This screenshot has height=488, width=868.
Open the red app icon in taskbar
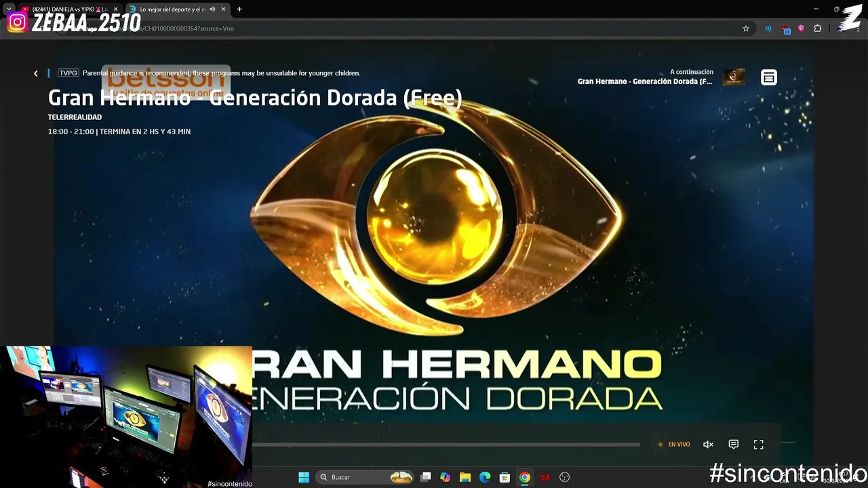tap(545, 477)
